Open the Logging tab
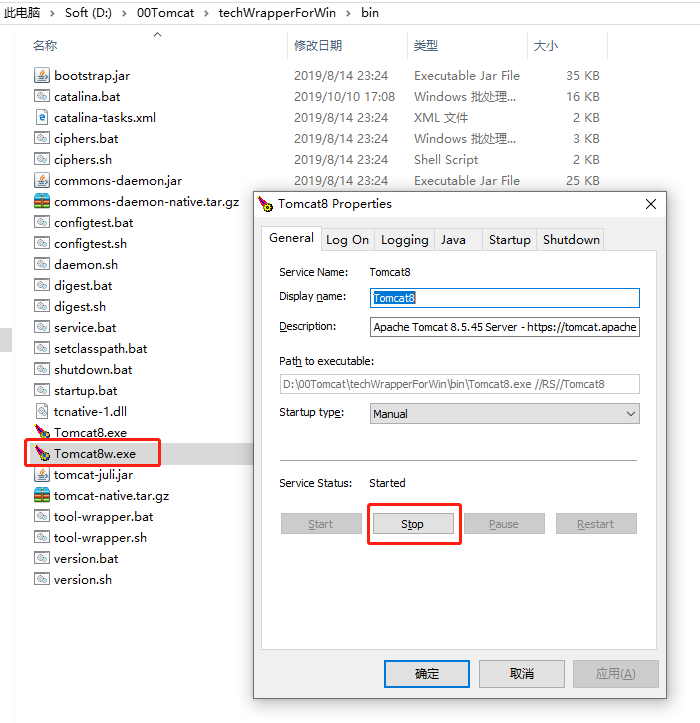 tap(404, 240)
